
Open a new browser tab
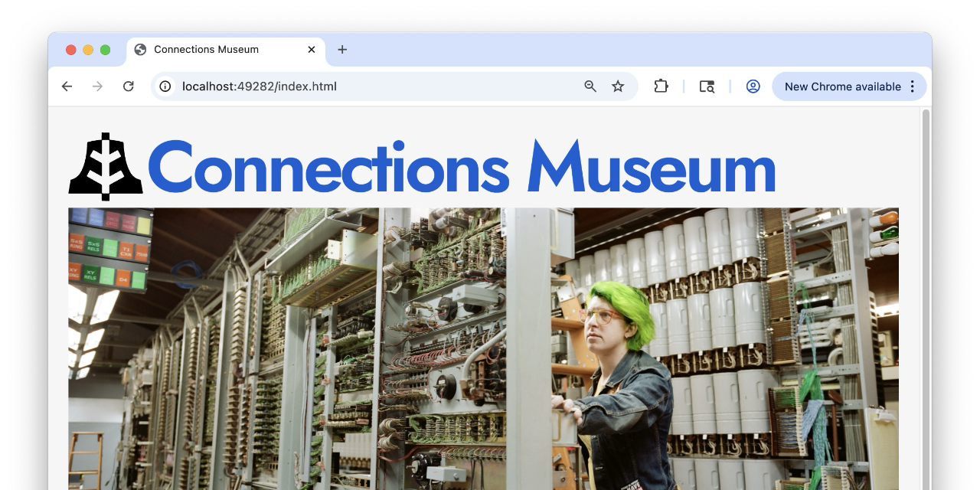(341, 49)
